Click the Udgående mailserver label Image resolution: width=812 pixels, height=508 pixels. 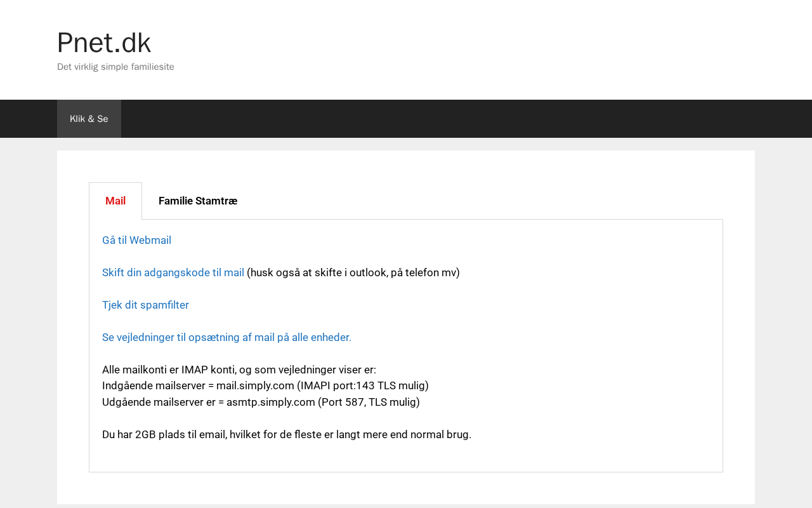click(x=152, y=402)
